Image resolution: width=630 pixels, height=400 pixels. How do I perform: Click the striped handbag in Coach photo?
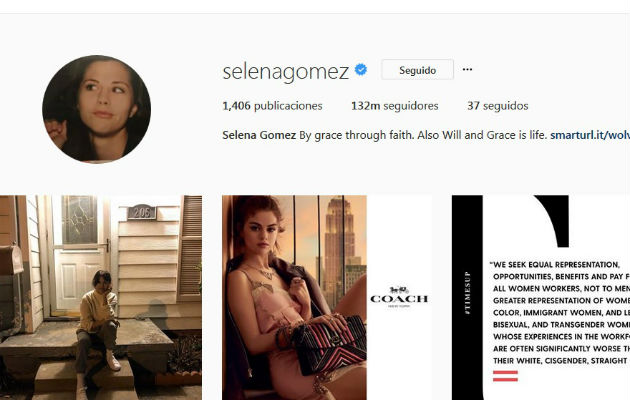coord(329,344)
